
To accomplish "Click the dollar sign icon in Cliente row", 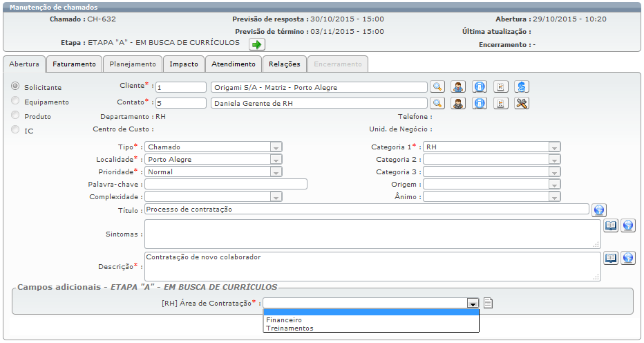I will click(522, 87).
